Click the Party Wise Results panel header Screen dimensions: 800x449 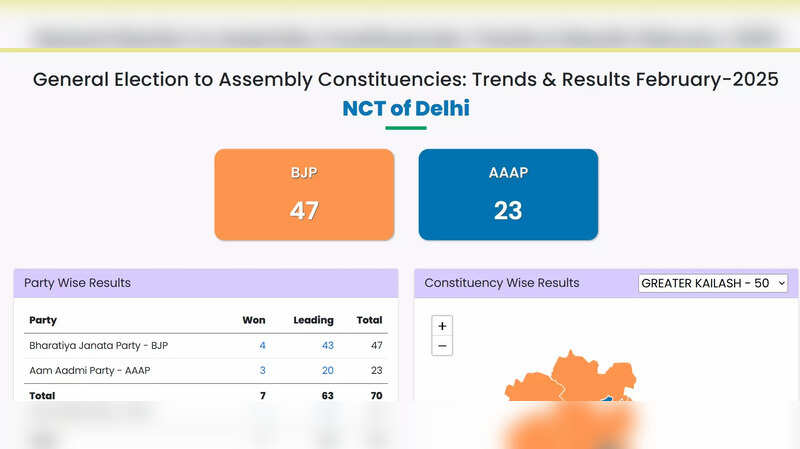coord(78,283)
